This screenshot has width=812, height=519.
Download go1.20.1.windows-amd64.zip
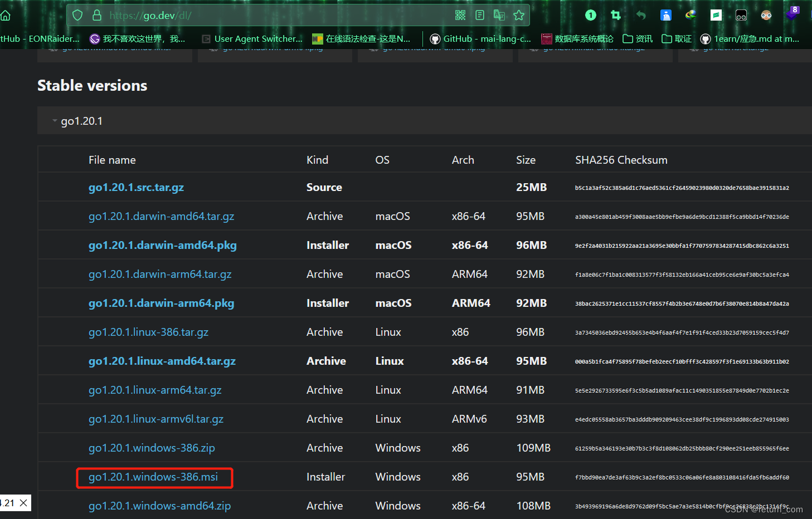[159, 506]
